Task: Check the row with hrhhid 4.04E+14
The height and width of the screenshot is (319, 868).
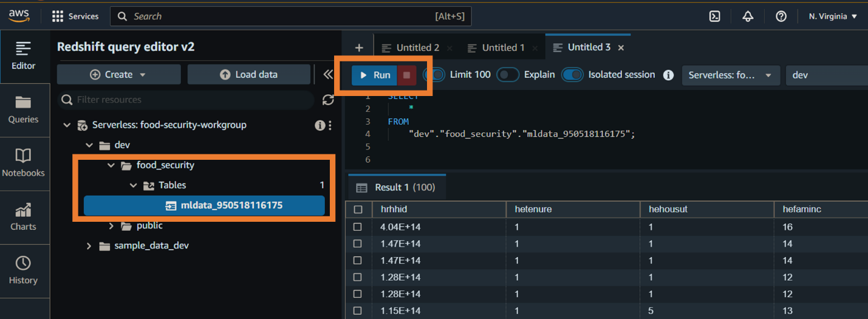Action: (x=358, y=227)
